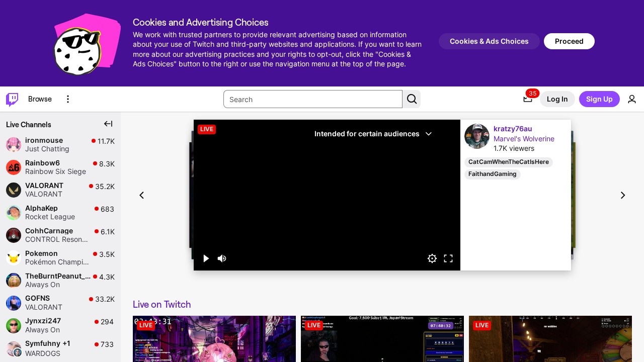Click Jynxzi247 Always On text

[42, 330]
